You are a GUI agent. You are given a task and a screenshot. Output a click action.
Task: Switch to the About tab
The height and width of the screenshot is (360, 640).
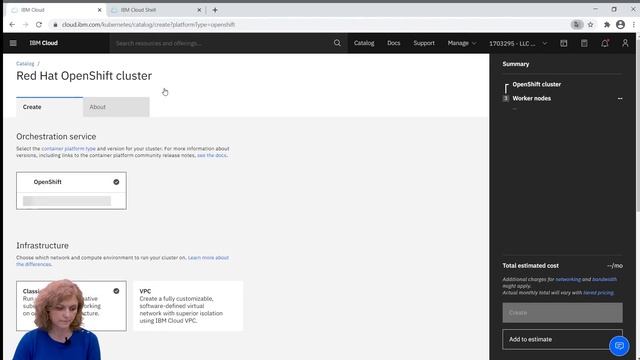click(116, 107)
